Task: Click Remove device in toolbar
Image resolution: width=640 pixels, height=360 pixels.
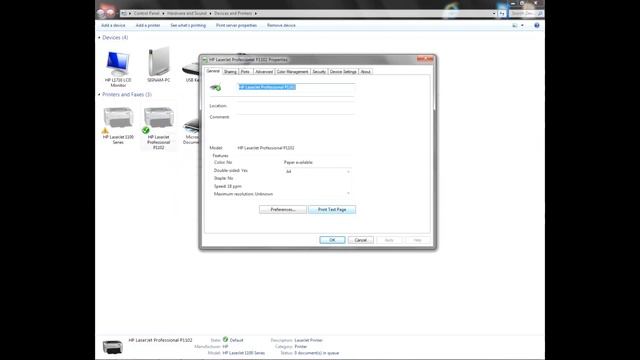Action: pos(281,25)
